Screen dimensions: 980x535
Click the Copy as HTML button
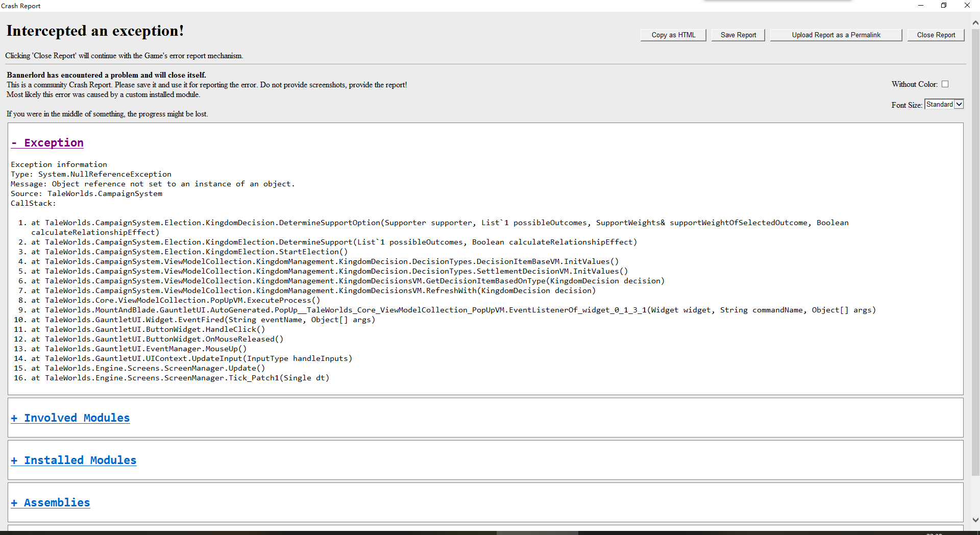click(x=673, y=35)
